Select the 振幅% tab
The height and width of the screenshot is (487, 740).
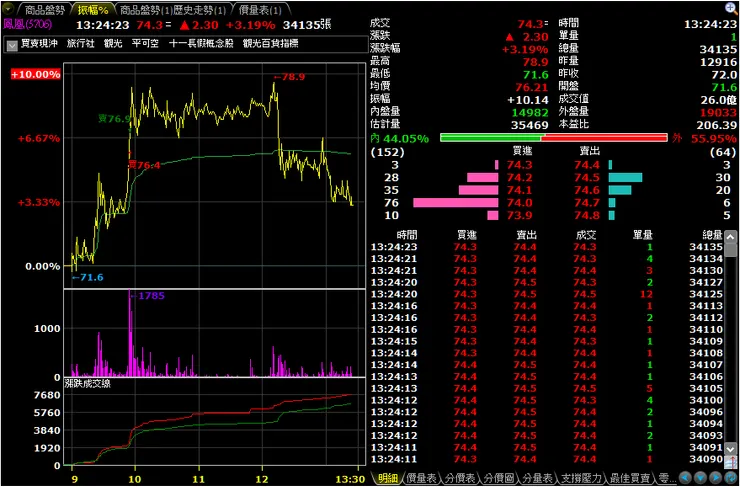tap(92, 10)
